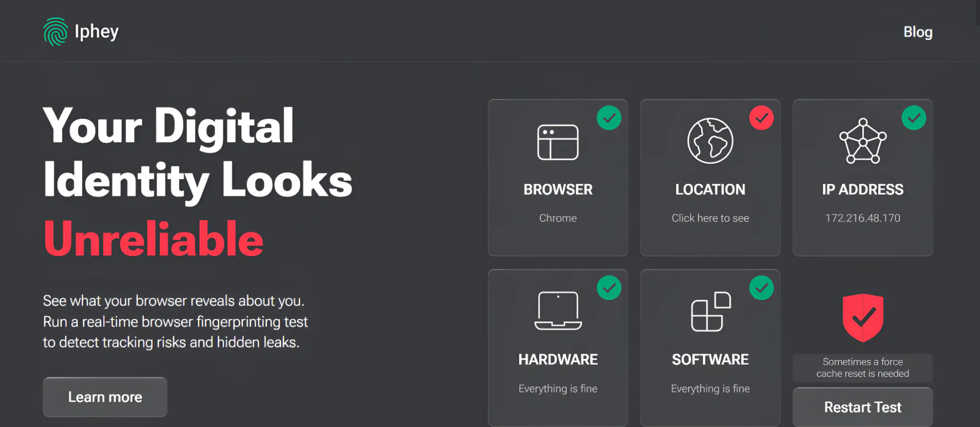This screenshot has height=427, width=980.
Task: Click the 'Sometimes a force cache reset' notice
Action: pos(863,368)
